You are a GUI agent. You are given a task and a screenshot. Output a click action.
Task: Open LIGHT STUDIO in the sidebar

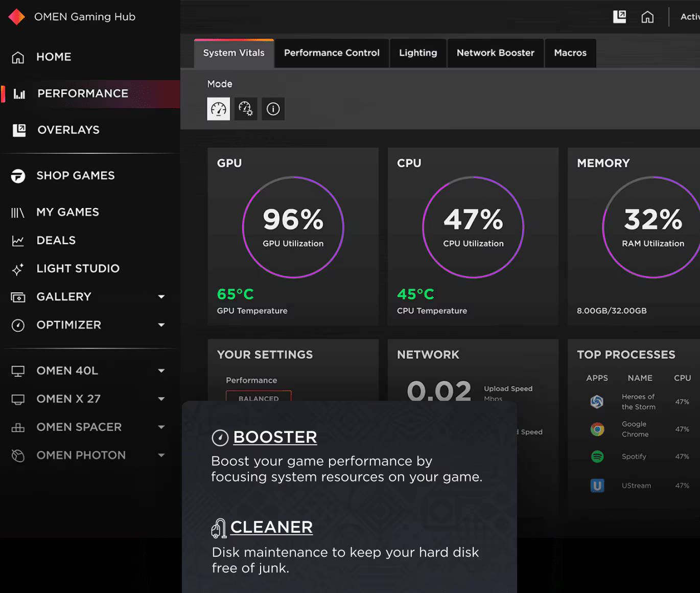78,269
